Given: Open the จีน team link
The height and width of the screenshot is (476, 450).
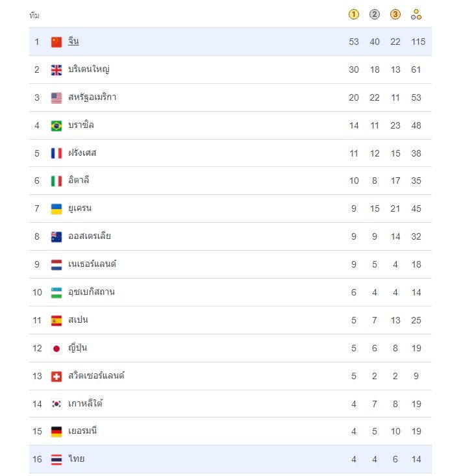Looking at the screenshot, I should [73, 42].
